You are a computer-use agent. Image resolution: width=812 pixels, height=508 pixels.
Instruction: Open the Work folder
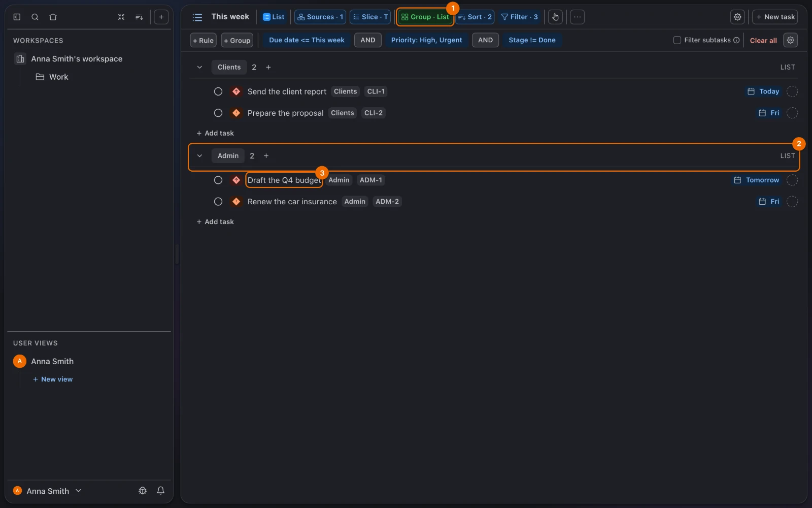(59, 77)
